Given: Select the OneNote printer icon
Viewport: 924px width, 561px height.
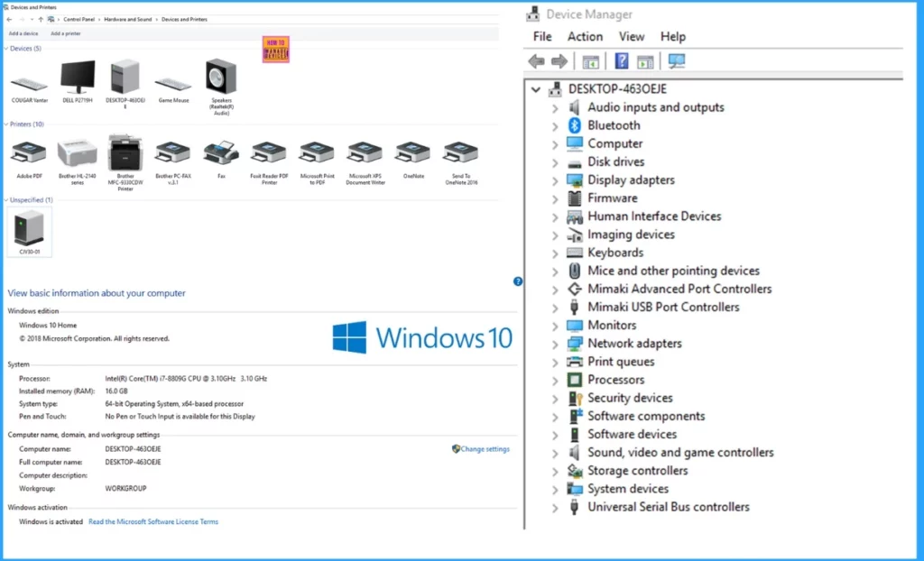Looking at the screenshot, I should (x=413, y=152).
